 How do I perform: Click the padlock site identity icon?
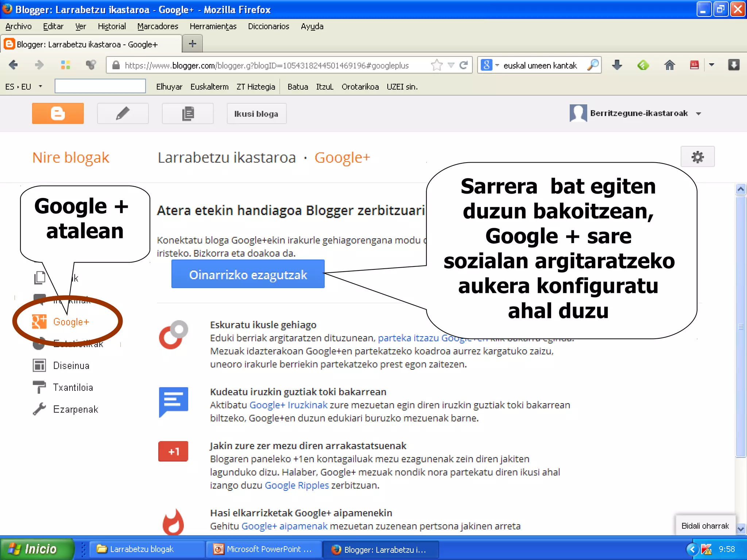pos(116,65)
